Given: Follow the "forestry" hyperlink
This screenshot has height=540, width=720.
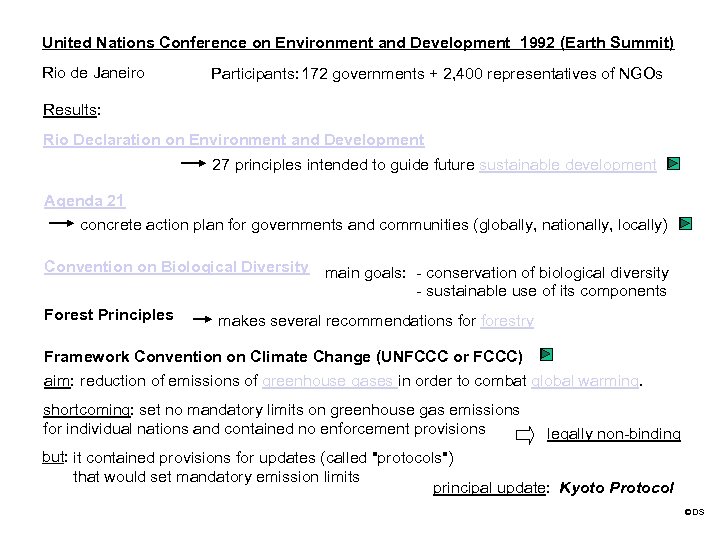Looking at the screenshot, I should (507, 321).
